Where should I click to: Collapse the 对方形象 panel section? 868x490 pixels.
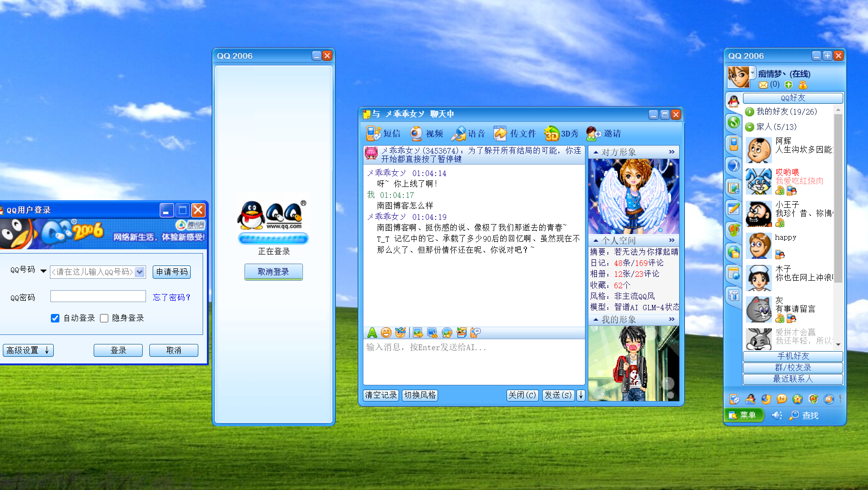(595, 152)
